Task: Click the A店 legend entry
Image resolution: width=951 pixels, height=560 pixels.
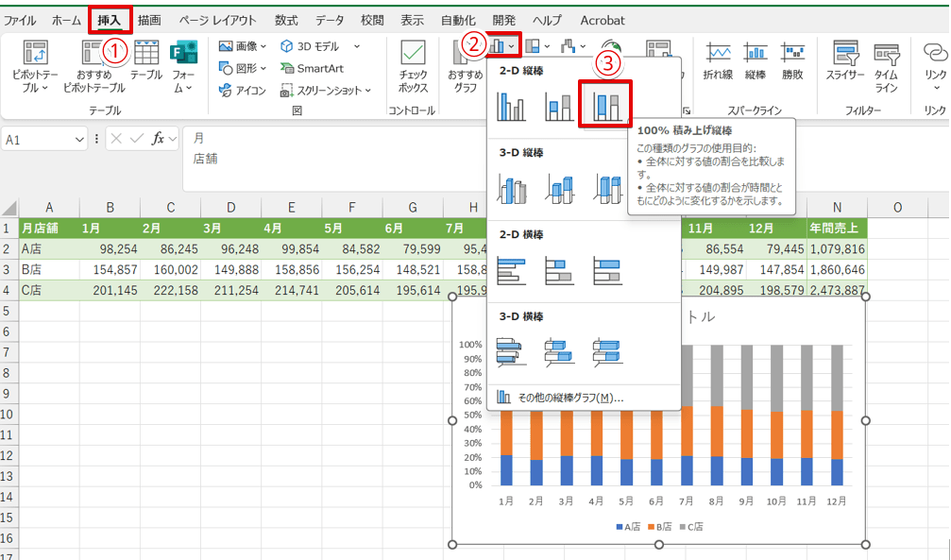Action: tap(628, 527)
